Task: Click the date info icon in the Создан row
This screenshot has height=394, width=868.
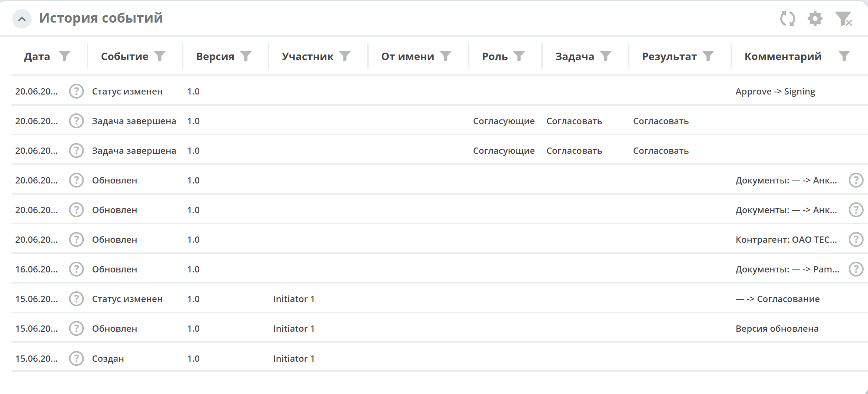Action: [76, 358]
